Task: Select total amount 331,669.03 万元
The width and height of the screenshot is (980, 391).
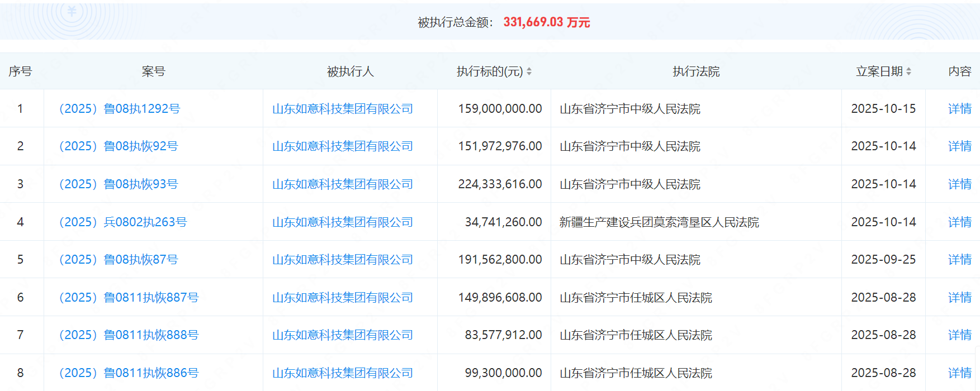Action: 547,22
